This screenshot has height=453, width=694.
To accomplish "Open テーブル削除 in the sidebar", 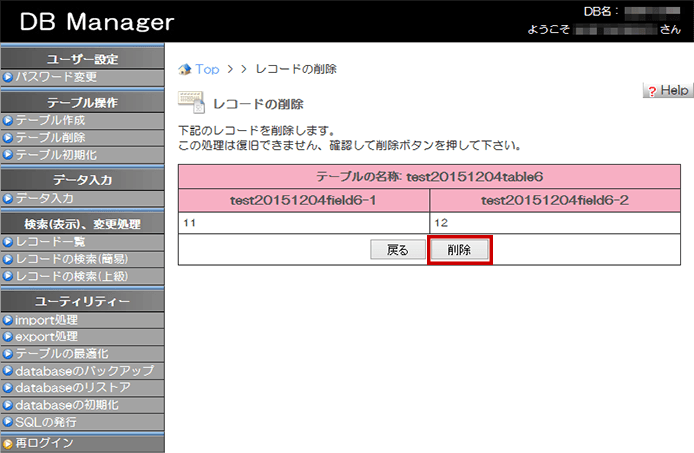I will (x=50, y=137).
